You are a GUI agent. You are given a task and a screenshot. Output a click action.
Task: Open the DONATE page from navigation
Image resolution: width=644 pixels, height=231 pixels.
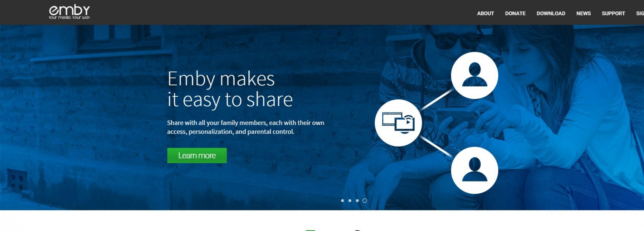click(515, 13)
